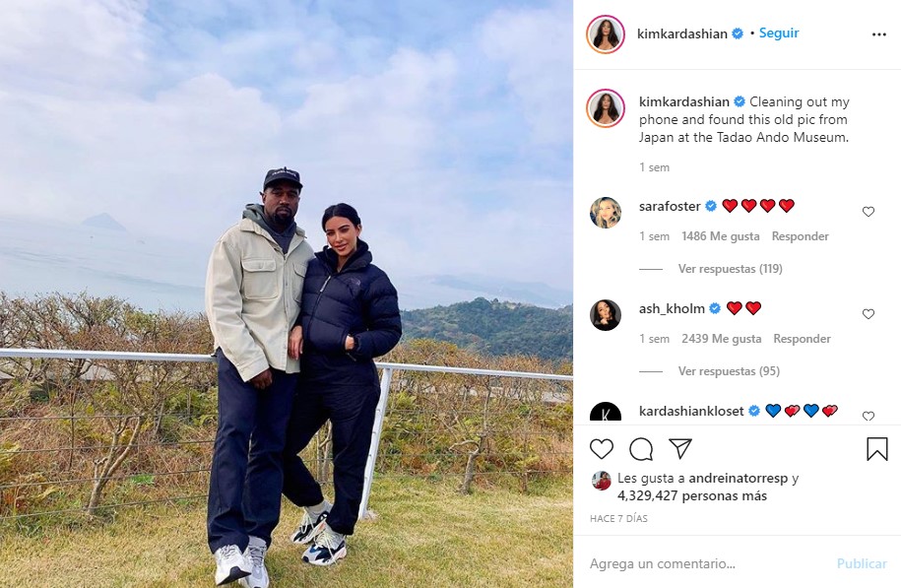Viewport: 901px width, 588px height.
Task: Open the comment speech bubble icon
Action: [641, 449]
